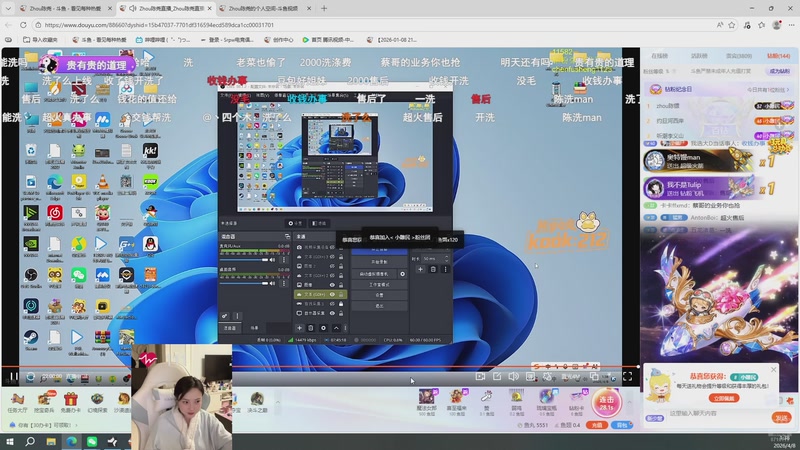The height and width of the screenshot is (450, 800).
Task: Open the Windows Start menu
Action: 9,441
